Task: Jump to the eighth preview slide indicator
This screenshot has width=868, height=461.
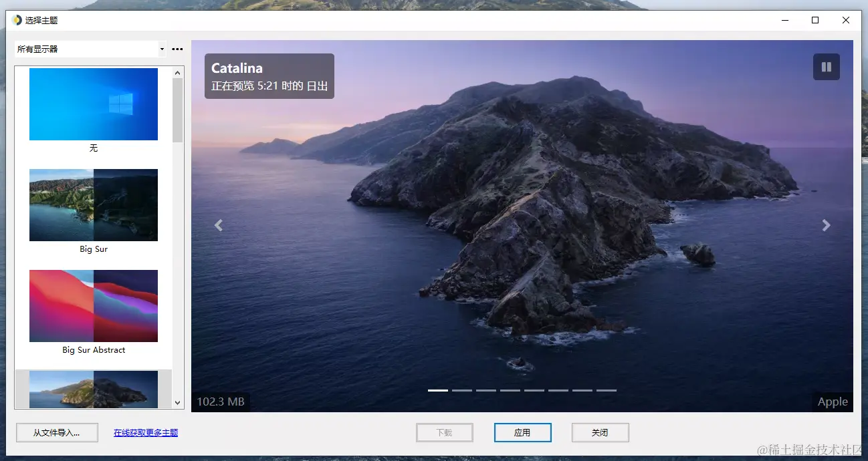Action: tap(607, 390)
